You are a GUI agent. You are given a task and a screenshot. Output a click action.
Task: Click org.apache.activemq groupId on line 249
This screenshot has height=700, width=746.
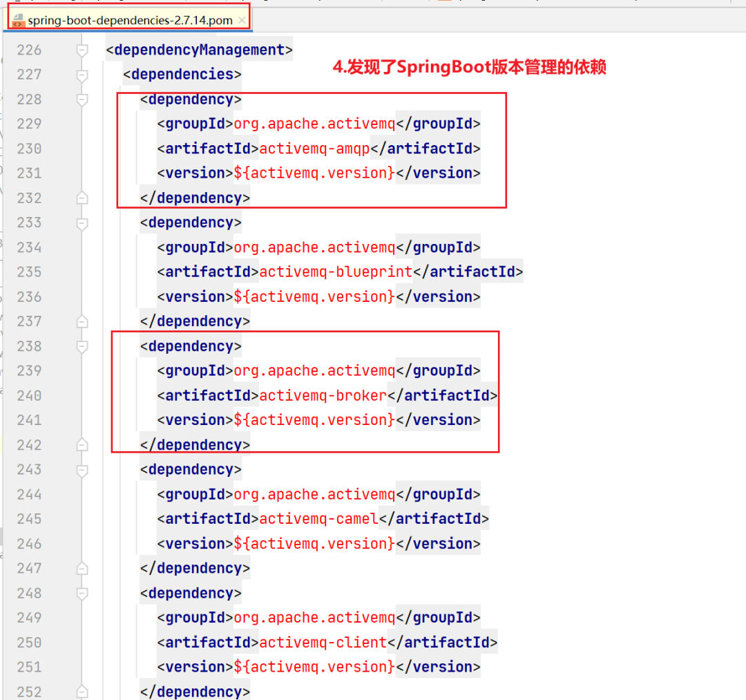point(314,618)
